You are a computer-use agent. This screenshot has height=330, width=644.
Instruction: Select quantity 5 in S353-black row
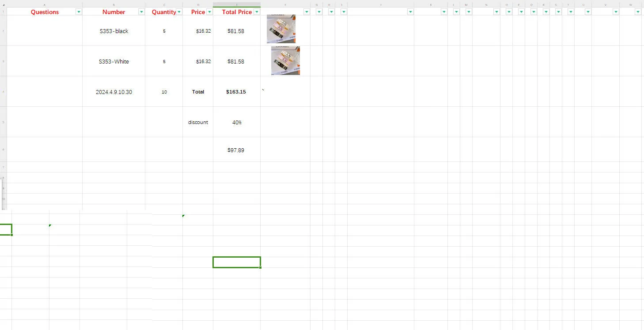click(164, 31)
